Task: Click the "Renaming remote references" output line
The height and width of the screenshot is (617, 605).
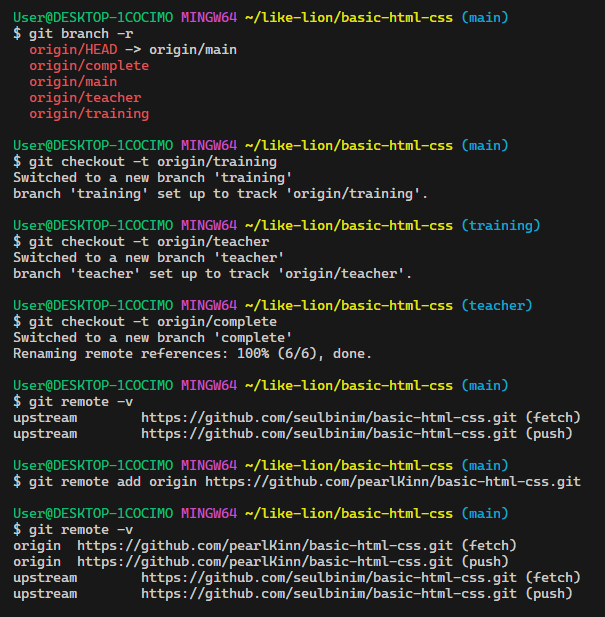Action: tap(192, 354)
